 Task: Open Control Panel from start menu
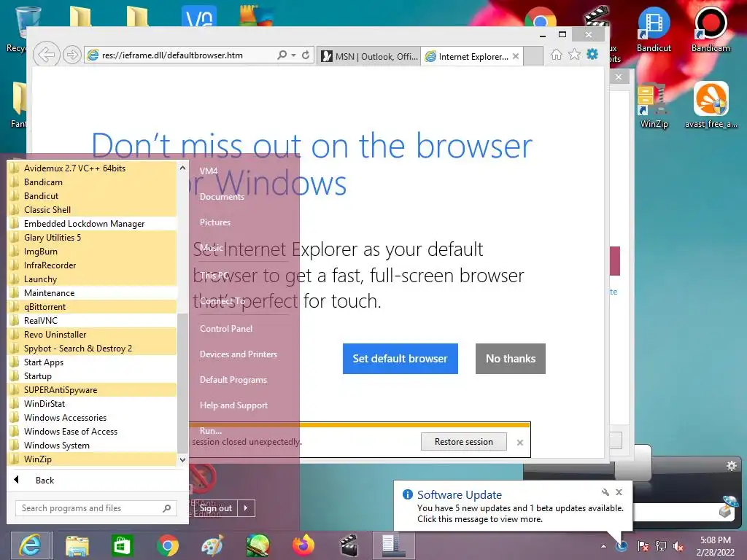click(226, 329)
